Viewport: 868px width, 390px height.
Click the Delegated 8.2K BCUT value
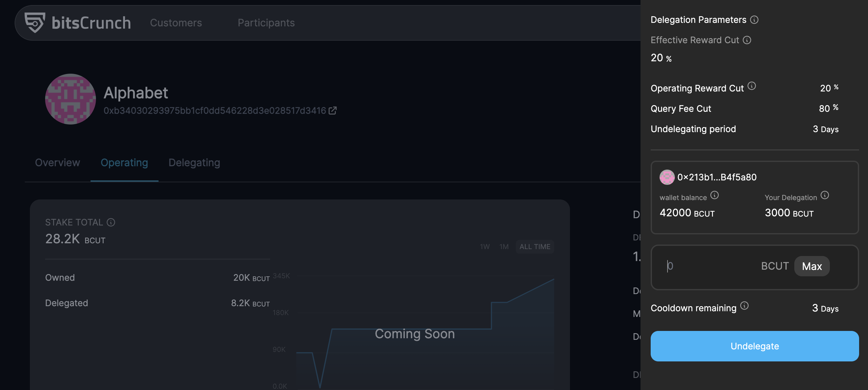(250, 303)
